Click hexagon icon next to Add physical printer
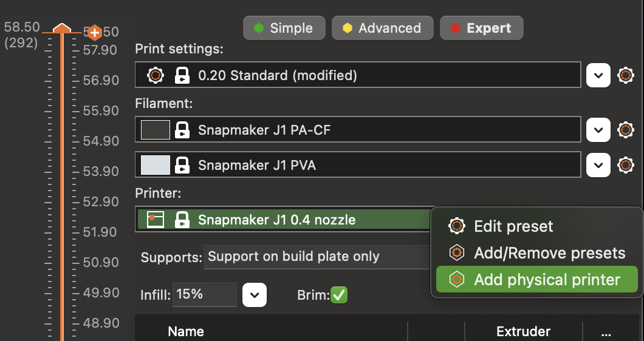Screen dimensions: 644x341 coord(456,280)
